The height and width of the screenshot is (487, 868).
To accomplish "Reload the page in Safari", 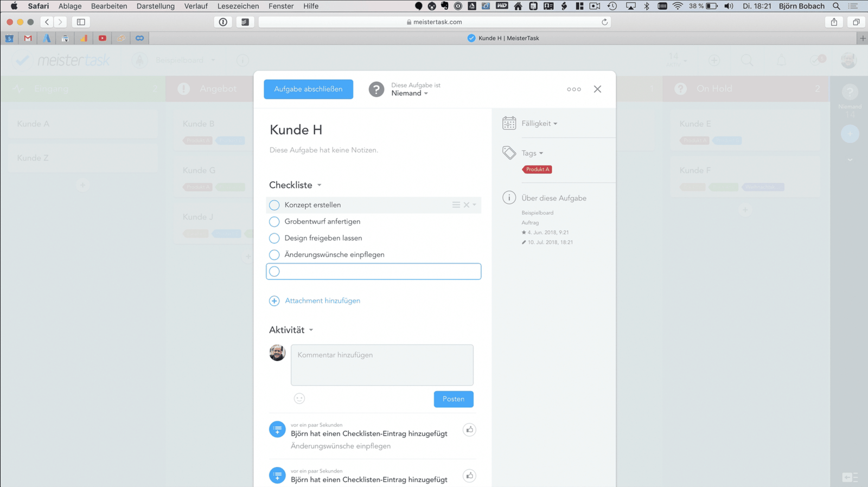I will pyautogui.click(x=604, y=22).
